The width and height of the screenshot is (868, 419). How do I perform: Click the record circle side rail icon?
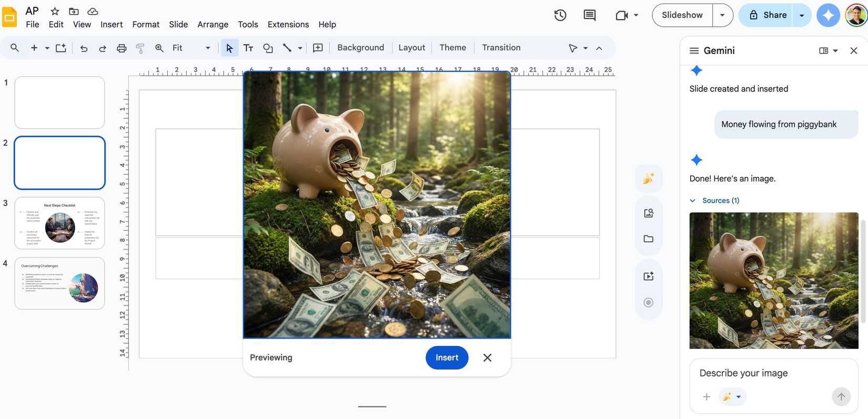pyautogui.click(x=649, y=302)
